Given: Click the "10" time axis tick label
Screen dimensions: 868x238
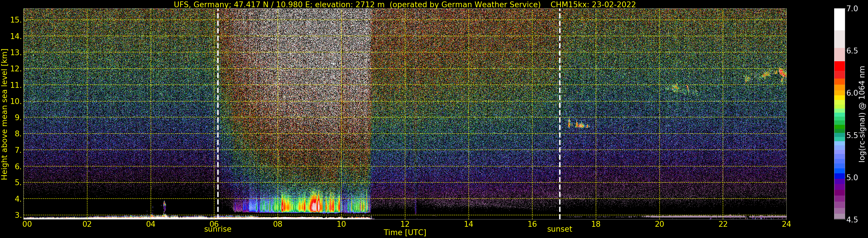Looking at the screenshot, I should pos(341,224).
